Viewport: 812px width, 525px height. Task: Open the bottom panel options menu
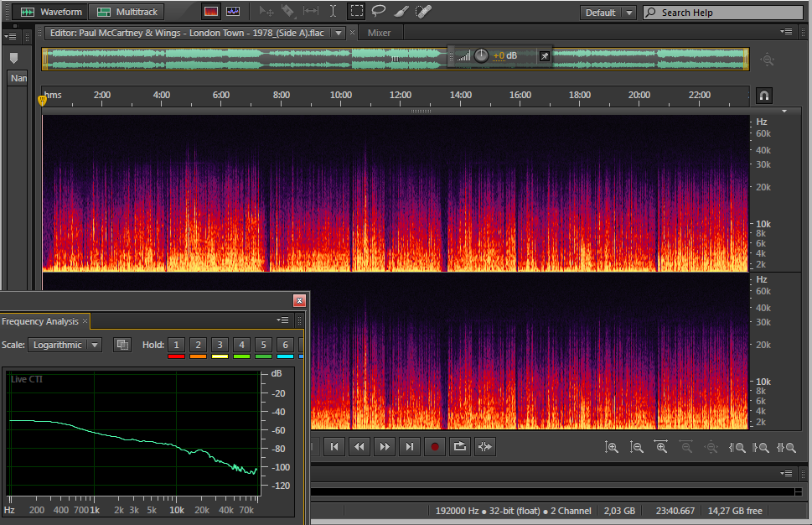pyautogui.click(x=786, y=474)
